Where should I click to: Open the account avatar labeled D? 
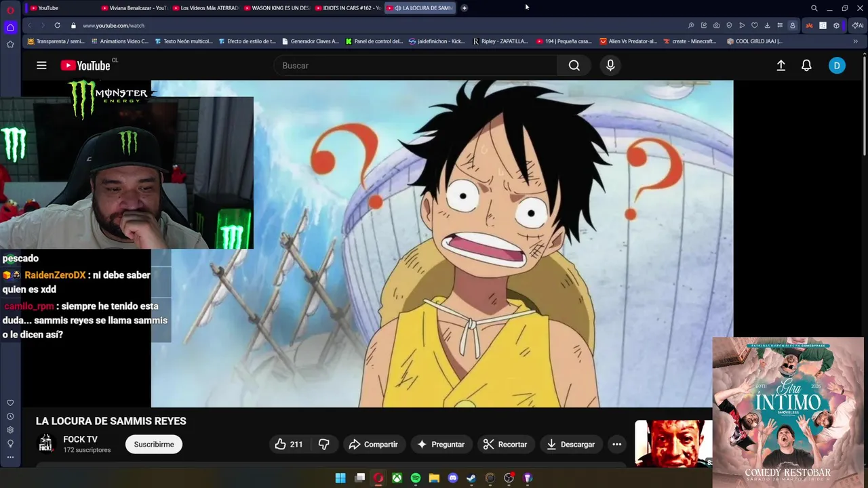click(x=837, y=65)
